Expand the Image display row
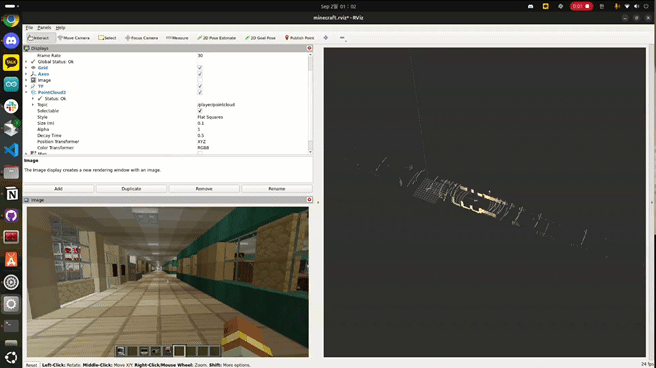This screenshot has height=368, width=656. pyautogui.click(x=26, y=80)
